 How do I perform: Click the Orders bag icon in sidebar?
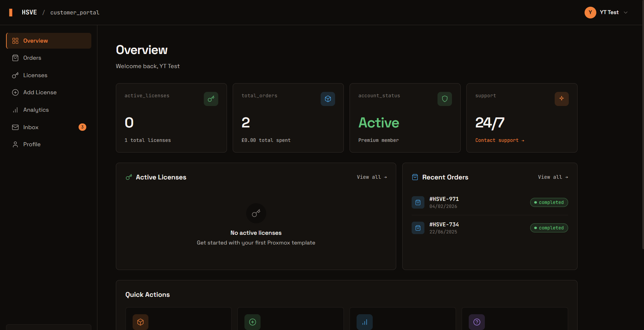click(x=15, y=58)
